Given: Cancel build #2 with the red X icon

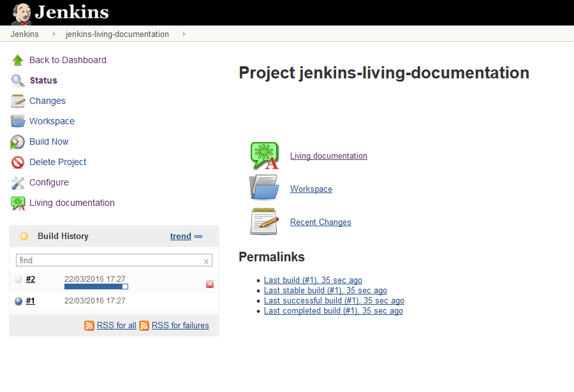Looking at the screenshot, I should pyautogui.click(x=210, y=284).
